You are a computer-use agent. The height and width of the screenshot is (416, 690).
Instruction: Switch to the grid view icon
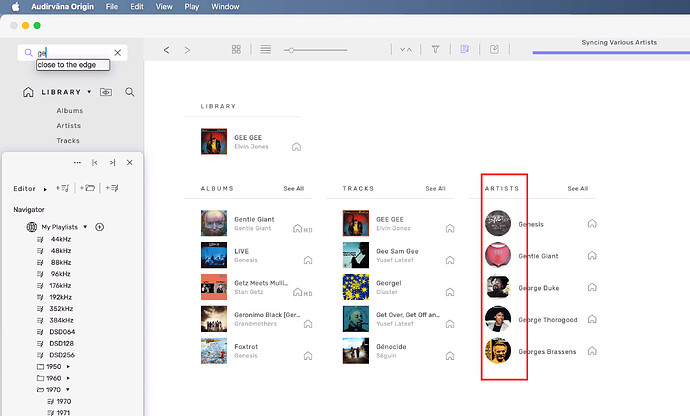pyautogui.click(x=236, y=49)
